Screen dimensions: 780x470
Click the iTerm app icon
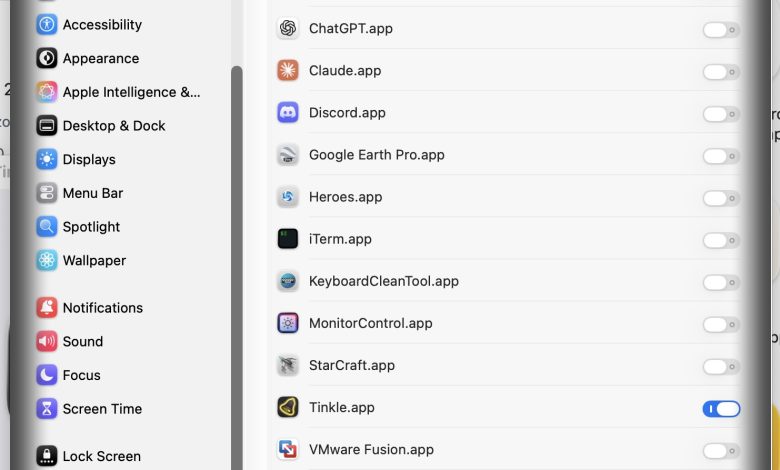pyautogui.click(x=288, y=239)
